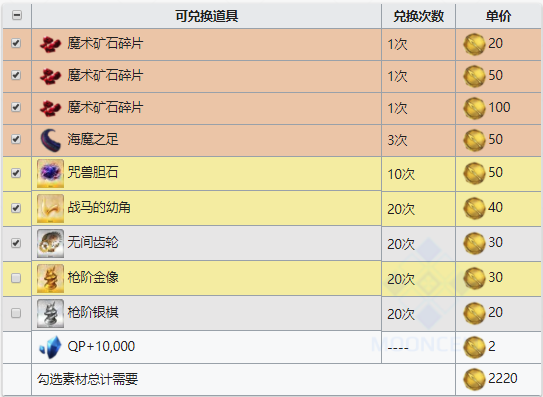Click the coin icon in the 海魔之足 row
The width and height of the screenshot is (543, 397).
(x=474, y=140)
